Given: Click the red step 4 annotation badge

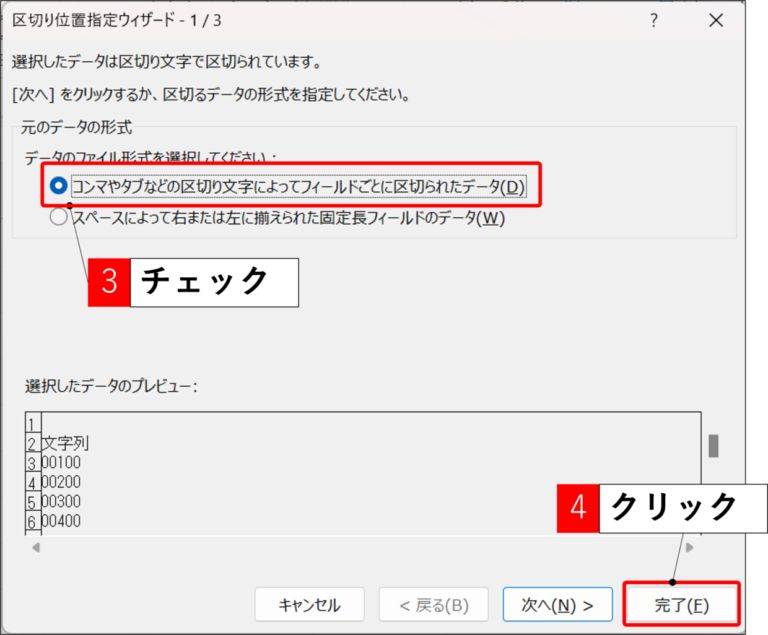Looking at the screenshot, I should pos(577,508).
